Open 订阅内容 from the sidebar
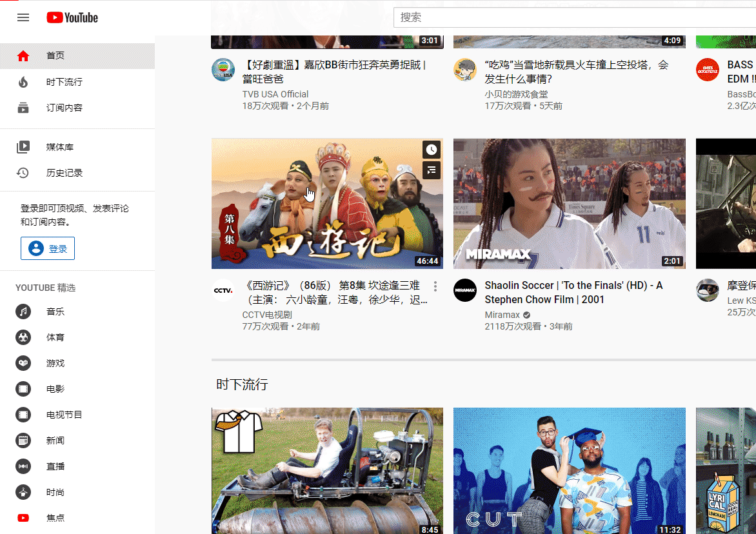The height and width of the screenshot is (534, 756). (x=65, y=108)
